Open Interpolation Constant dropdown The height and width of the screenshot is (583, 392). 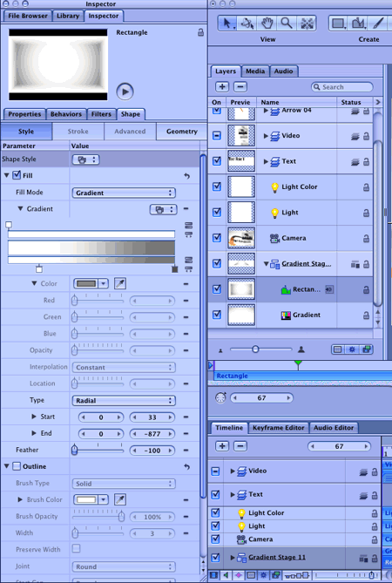(124, 368)
